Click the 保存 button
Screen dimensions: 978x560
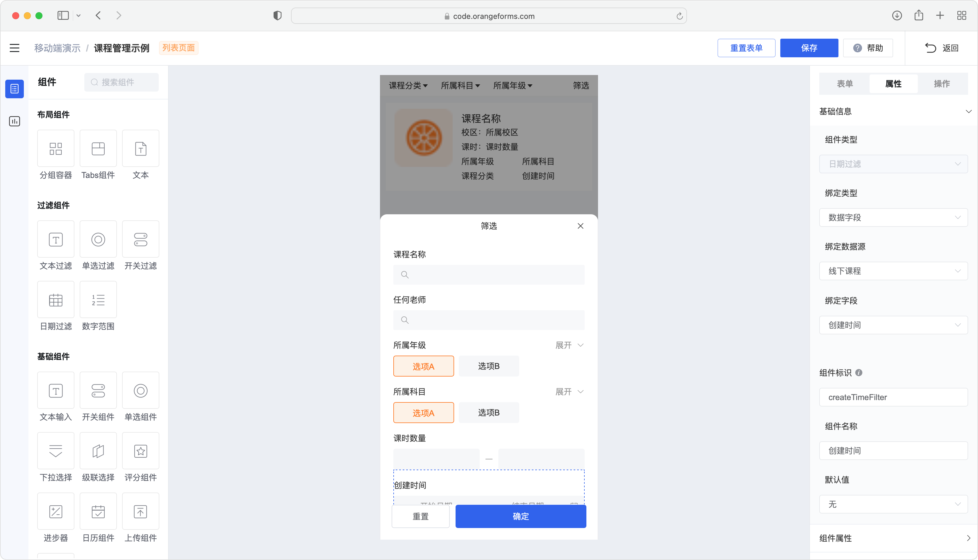click(809, 48)
